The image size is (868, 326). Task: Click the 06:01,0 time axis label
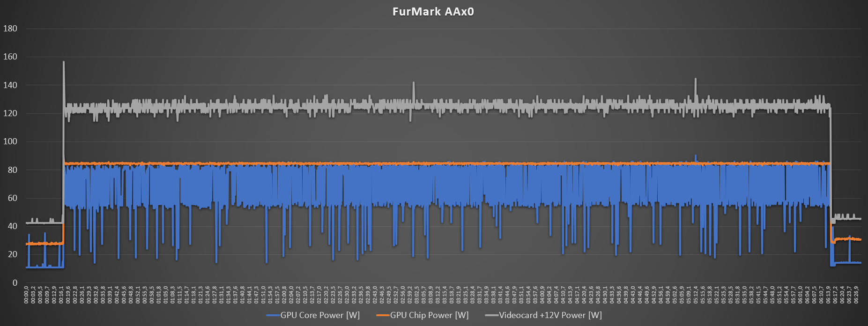801,295
